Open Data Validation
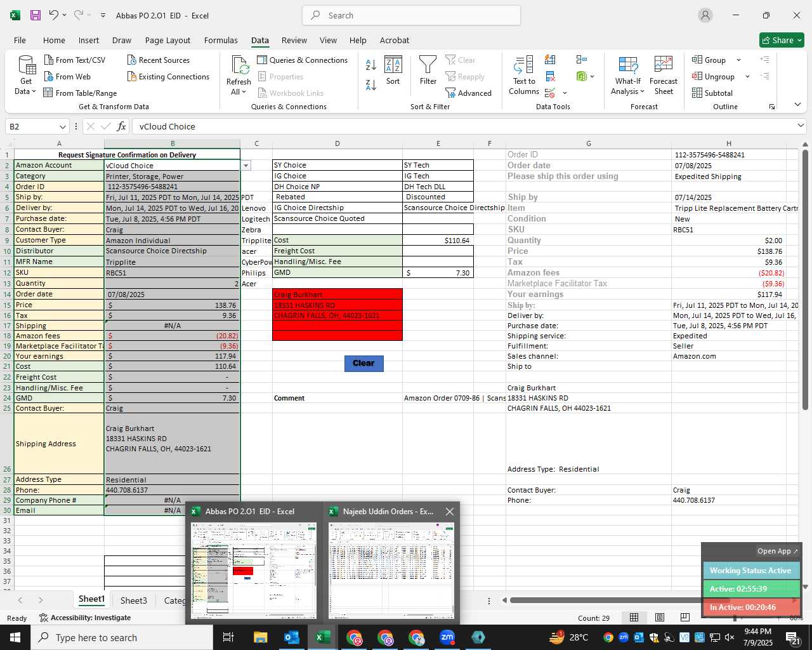This screenshot has height=650, width=812. [550, 93]
